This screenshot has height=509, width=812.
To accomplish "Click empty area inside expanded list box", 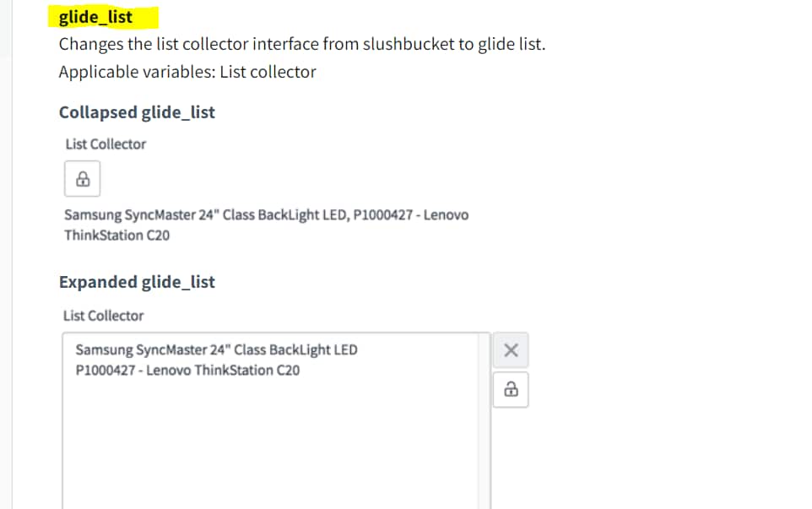I will coord(270,446).
